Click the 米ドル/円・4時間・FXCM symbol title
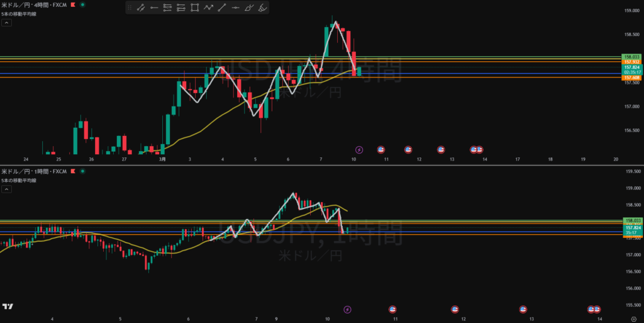 click(33, 4)
